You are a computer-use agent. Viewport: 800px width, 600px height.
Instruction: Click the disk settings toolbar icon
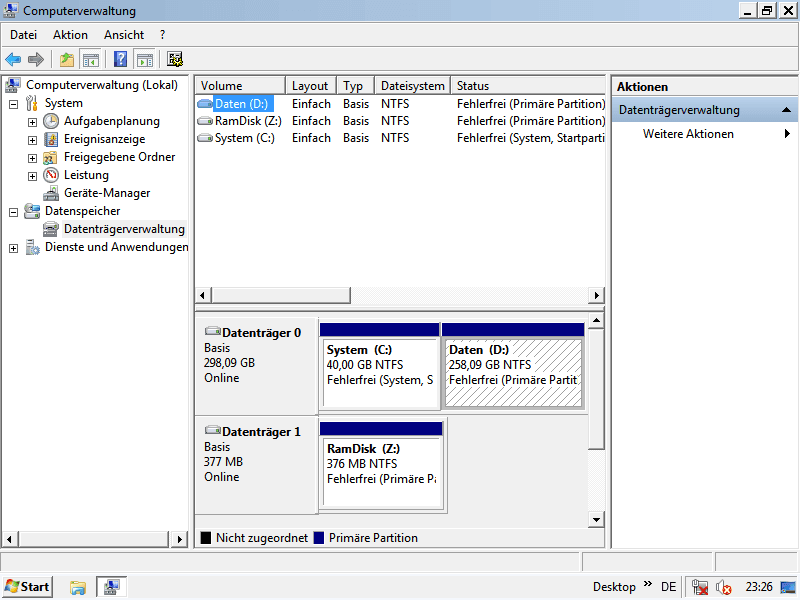(175, 60)
